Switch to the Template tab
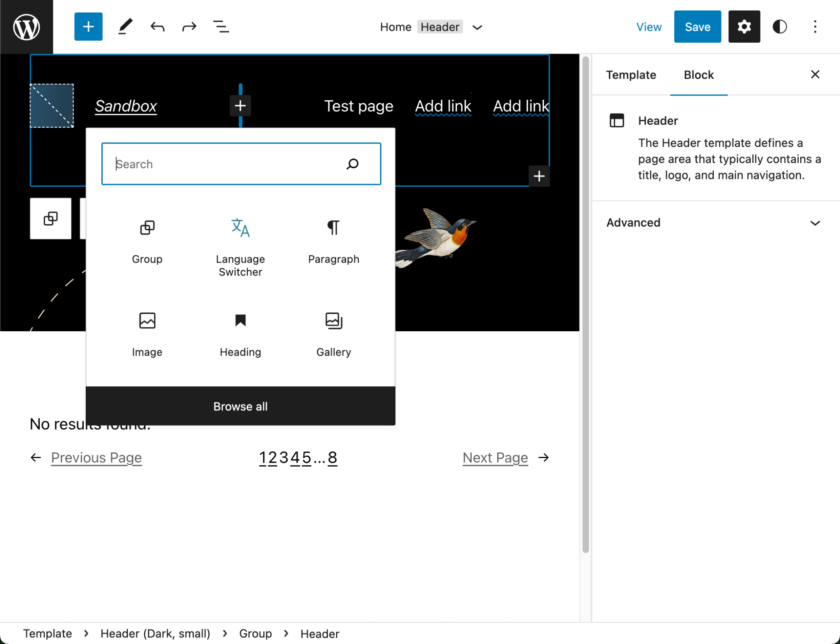 click(630, 75)
